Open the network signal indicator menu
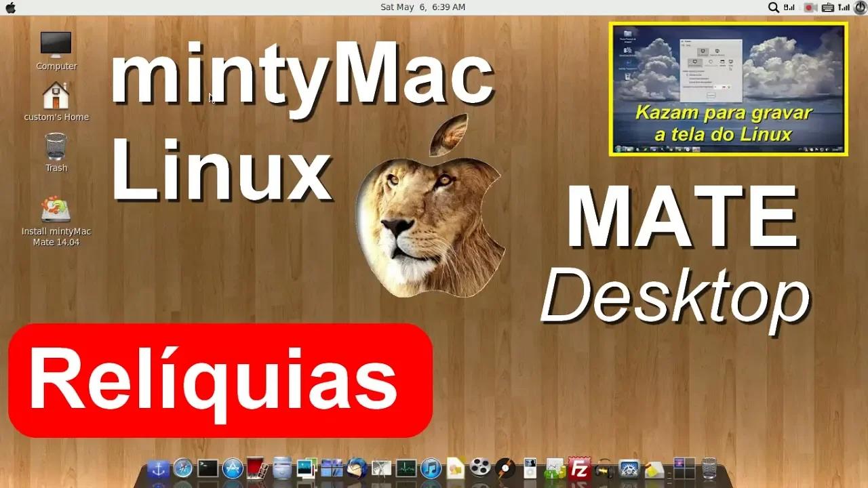Image resolution: width=868 pixels, height=488 pixels. (844, 7)
